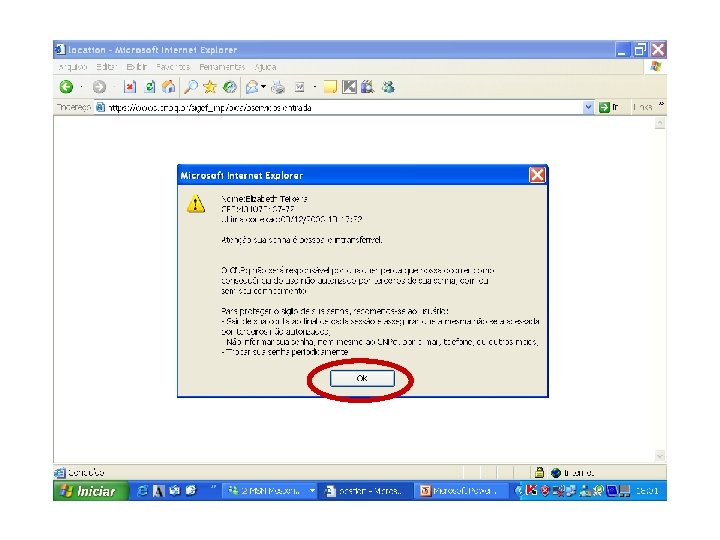Click the taskbar clock
The height and width of the screenshot is (540, 720).
pyautogui.click(x=647, y=491)
